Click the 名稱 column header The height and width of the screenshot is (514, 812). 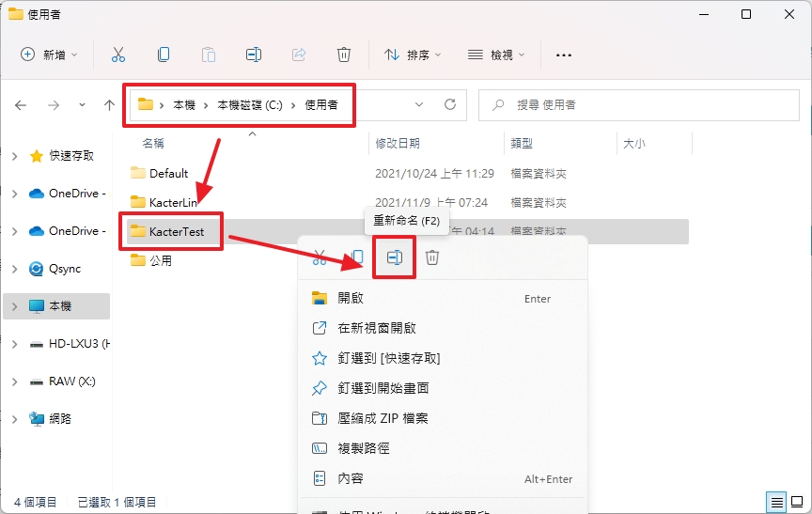pyautogui.click(x=153, y=144)
